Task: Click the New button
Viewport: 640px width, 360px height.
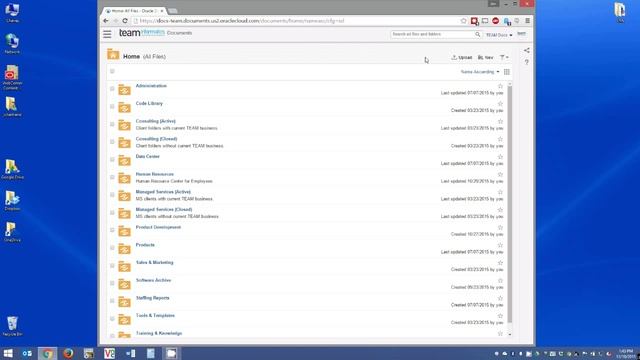Action: tap(485, 58)
